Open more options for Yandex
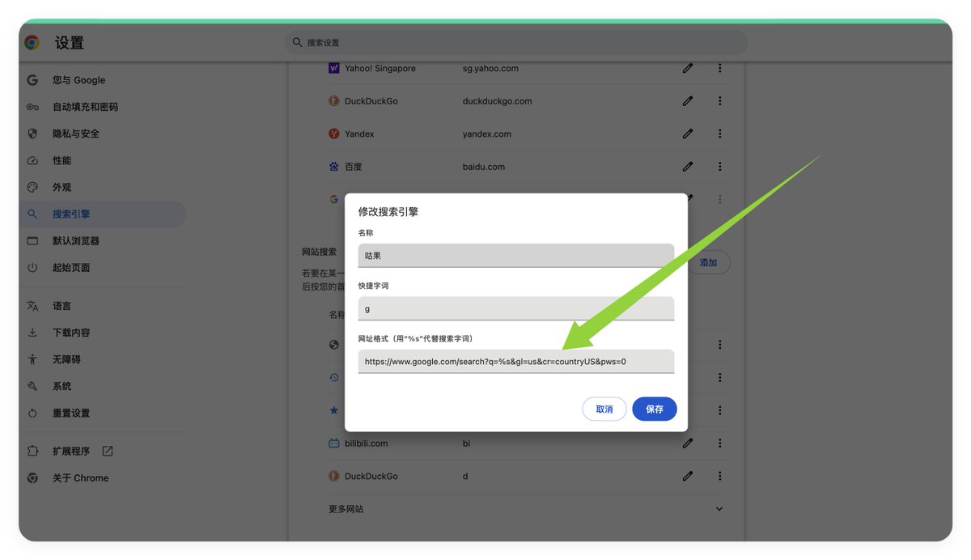The height and width of the screenshot is (560, 971). coord(719,134)
